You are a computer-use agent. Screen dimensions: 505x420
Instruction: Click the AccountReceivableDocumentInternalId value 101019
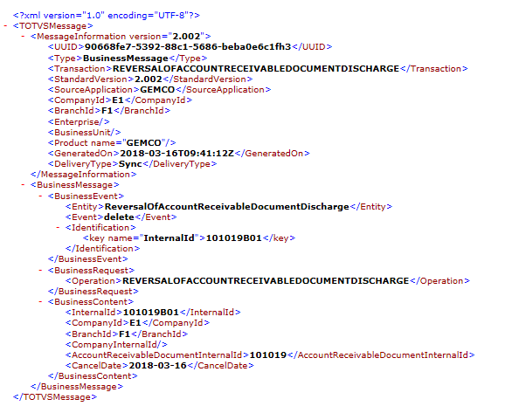tap(268, 355)
